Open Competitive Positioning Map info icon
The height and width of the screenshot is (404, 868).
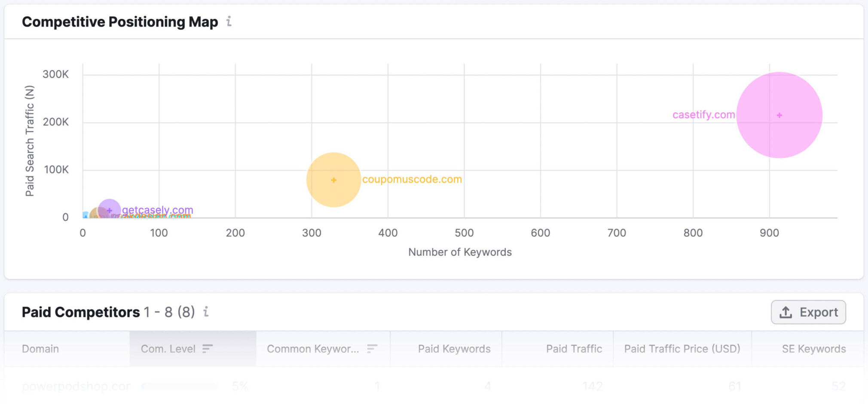coord(229,21)
